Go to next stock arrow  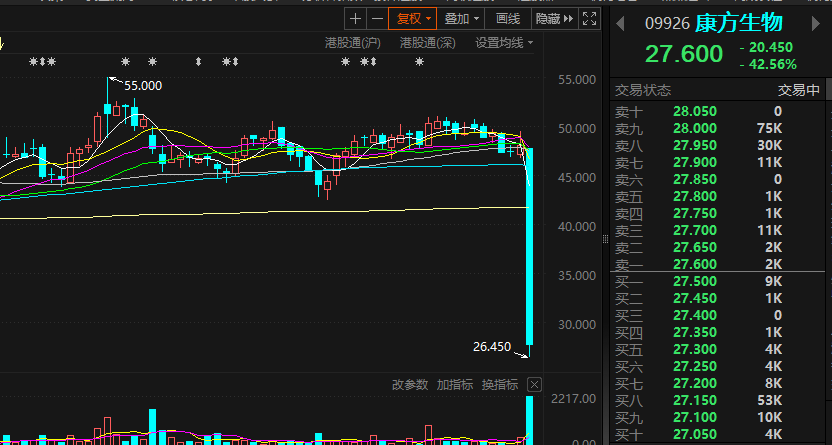point(816,23)
